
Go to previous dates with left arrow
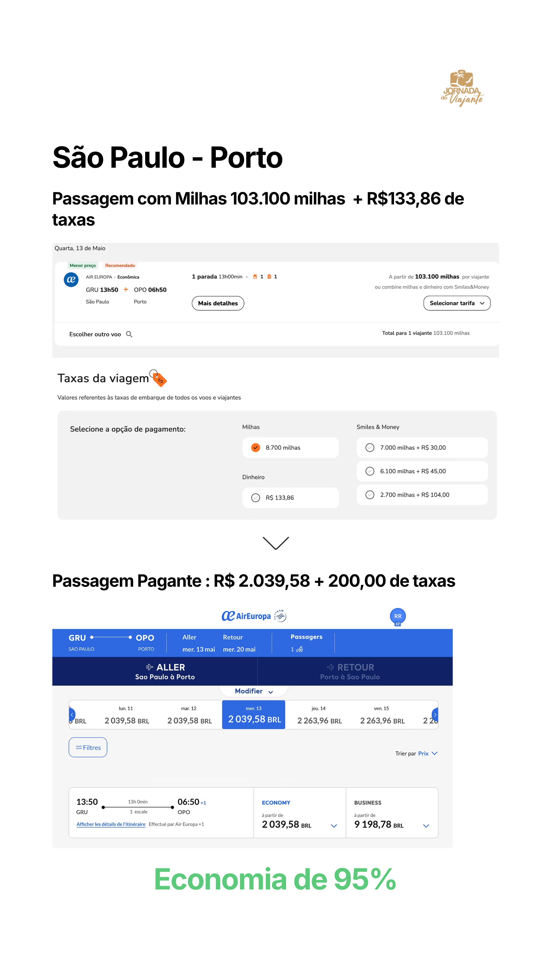tap(72, 714)
